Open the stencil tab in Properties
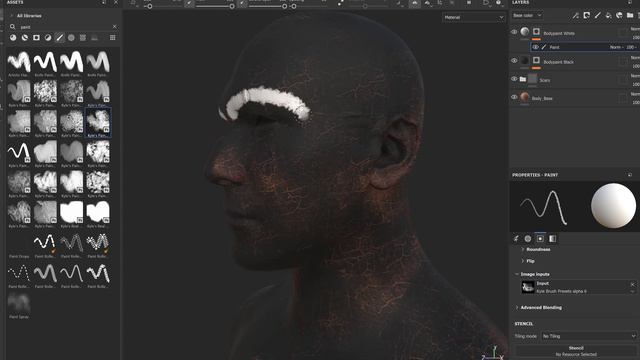 [x=540, y=239]
